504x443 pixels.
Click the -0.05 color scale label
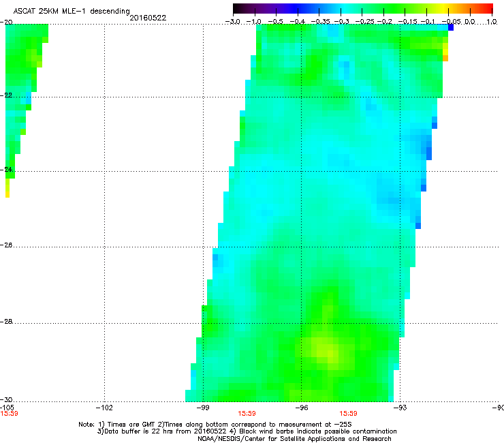(x=452, y=22)
